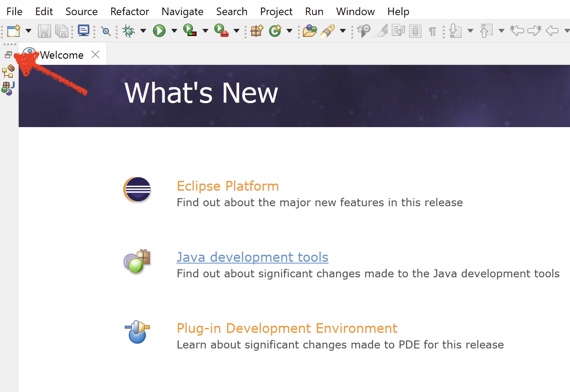This screenshot has width=570, height=392.
Task: Open the Source menu
Action: [x=81, y=12]
